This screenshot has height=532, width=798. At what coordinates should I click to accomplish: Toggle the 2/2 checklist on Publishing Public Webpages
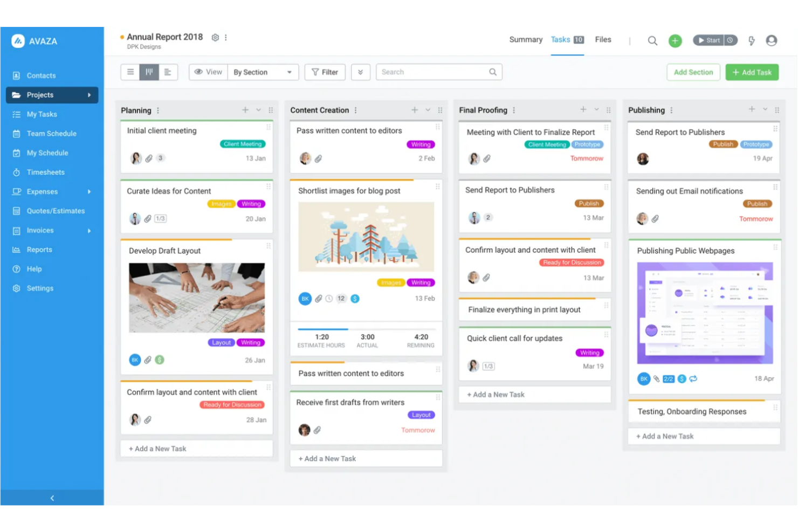coord(668,379)
